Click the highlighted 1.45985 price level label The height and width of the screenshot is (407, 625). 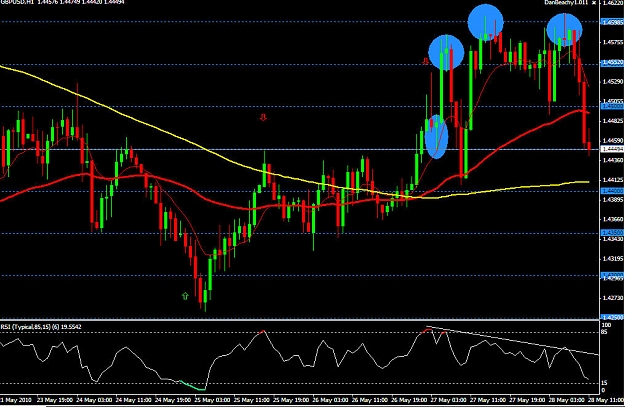612,22
